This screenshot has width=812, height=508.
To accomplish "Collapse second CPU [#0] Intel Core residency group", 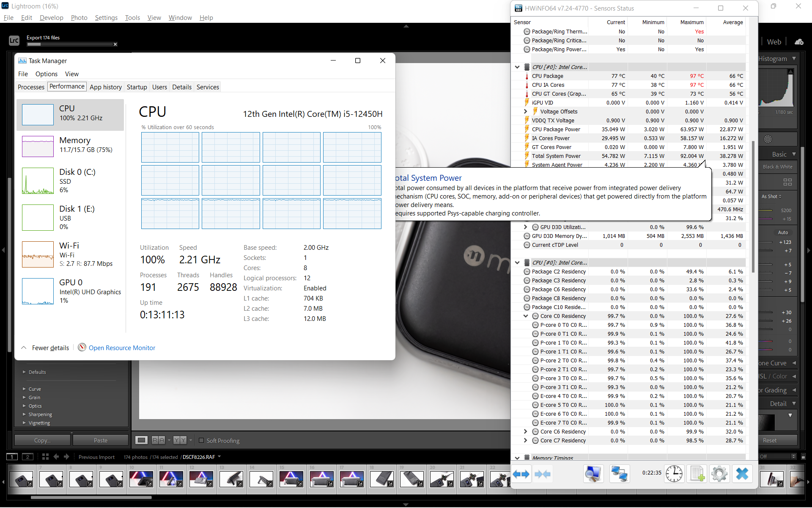I will [x=517, y=262].
